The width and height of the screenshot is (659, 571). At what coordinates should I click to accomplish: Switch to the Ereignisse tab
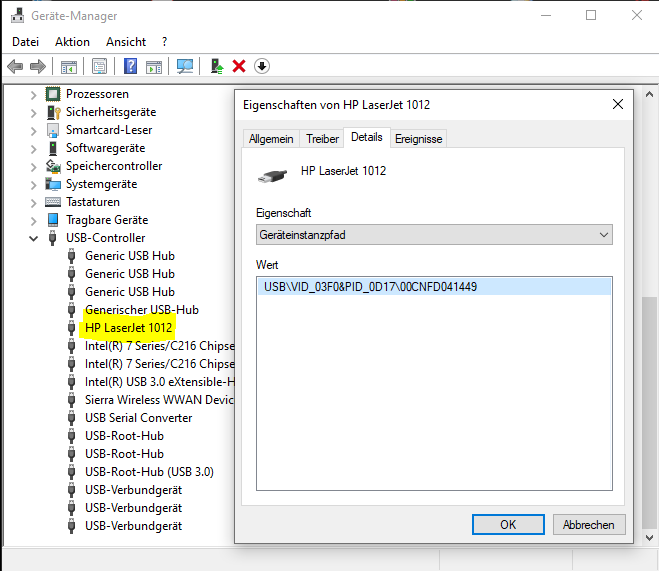tap(419, 139)
